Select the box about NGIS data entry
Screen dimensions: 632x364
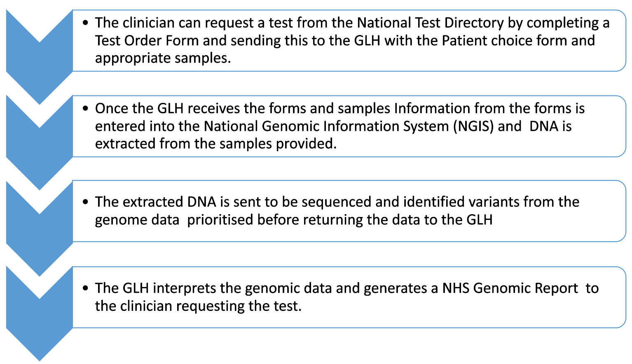(x=349, y=126)
